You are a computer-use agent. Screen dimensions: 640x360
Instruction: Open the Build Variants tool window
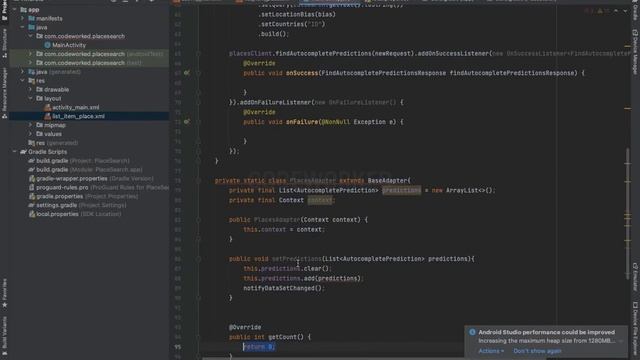click(4, 336)
